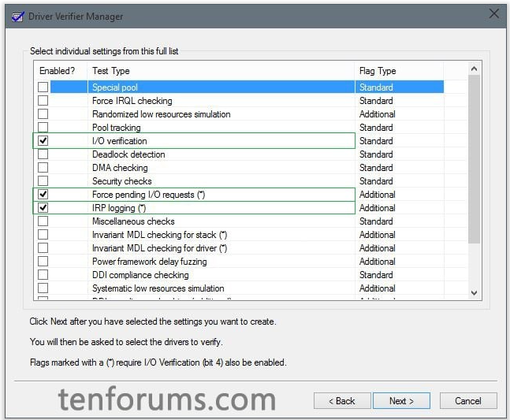The width and height of the screenshot is (510, 420).
Task: Enable the Security checks checkbox
Action: click(x=43, y=180)
